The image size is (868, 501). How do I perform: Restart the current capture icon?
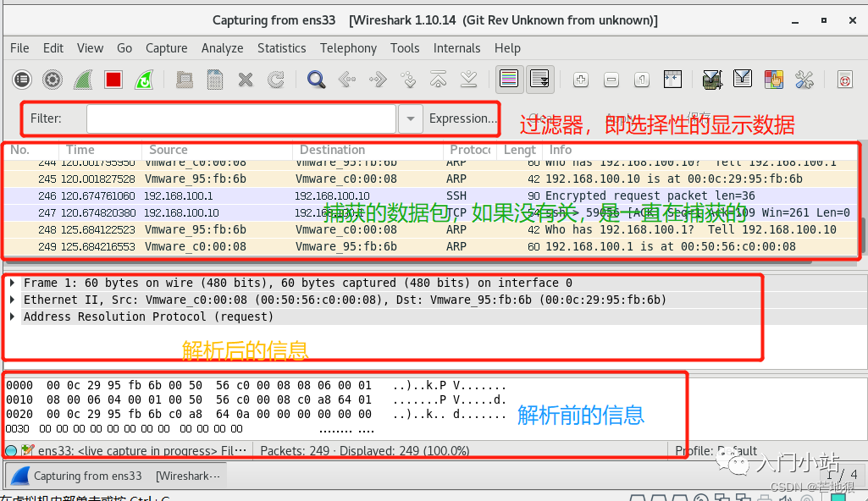tap(144, 80)
